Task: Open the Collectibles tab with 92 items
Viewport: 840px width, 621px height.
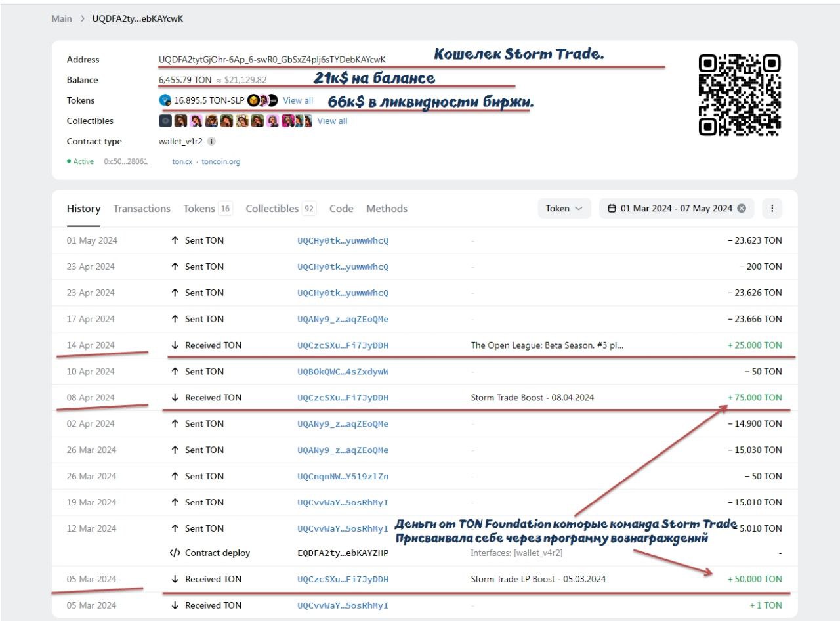Action: [x=281, y=209]
